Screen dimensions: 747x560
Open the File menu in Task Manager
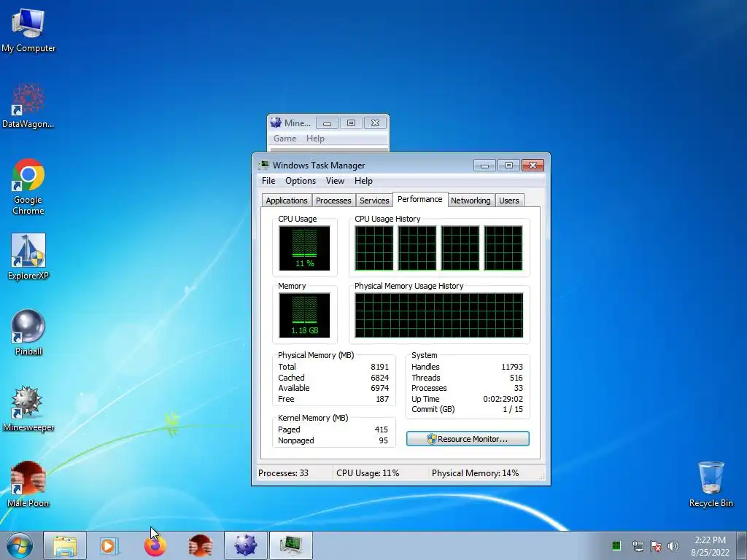pyautogui.click(x=268, y=181)
